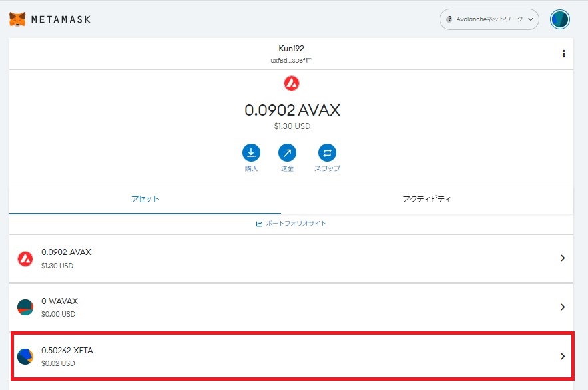Expand the WAVAX row chevron
Screen dimensions: 588x390
(563, 307)
